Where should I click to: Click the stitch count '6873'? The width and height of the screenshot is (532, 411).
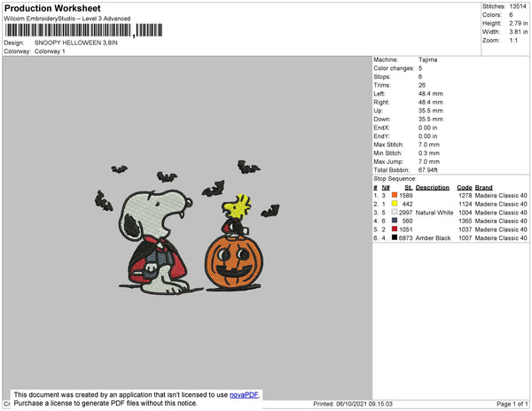[406, 238]
